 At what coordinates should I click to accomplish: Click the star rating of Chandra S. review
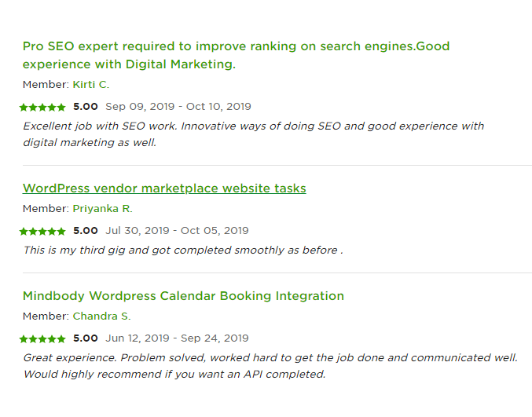pos(42,339)
